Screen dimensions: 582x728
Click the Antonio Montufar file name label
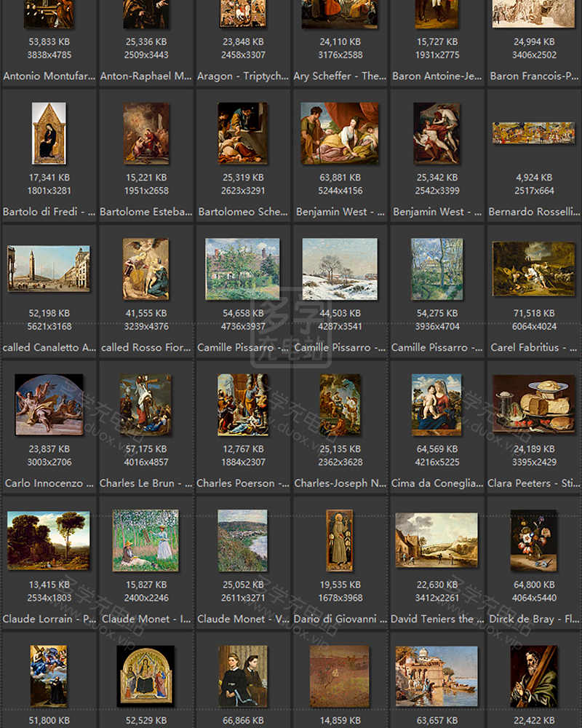tap(49, 76)
